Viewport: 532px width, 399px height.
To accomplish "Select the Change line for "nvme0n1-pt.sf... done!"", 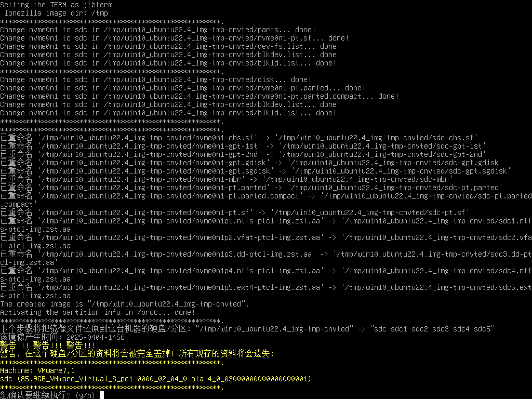I will (x=175, y=38).
